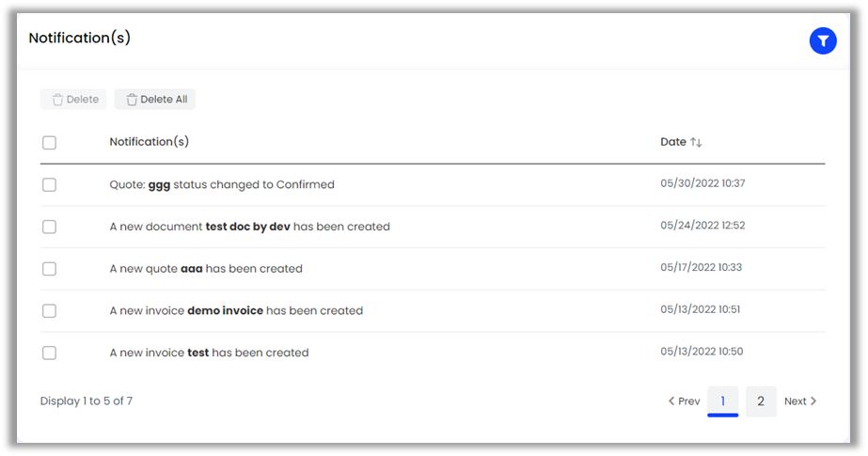Sort by the Date column header
Screen dimensions: 868x456
(x=673, y=142)
